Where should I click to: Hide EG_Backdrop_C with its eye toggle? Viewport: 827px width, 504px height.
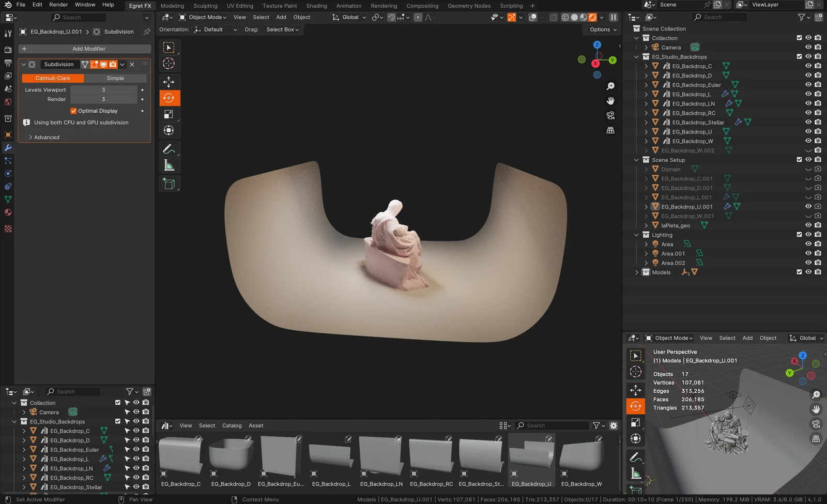808,66
